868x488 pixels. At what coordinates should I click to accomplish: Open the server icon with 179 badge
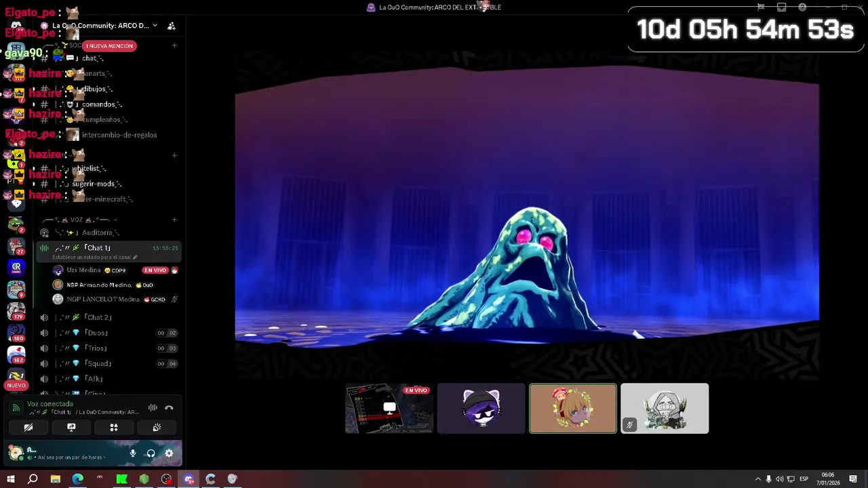pos(16,310)
